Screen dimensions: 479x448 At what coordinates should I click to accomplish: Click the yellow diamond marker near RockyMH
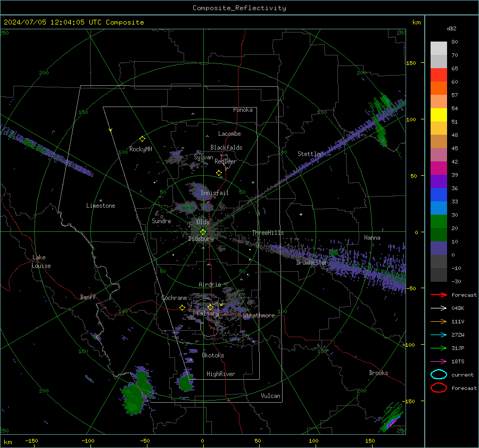pos(142,139)
